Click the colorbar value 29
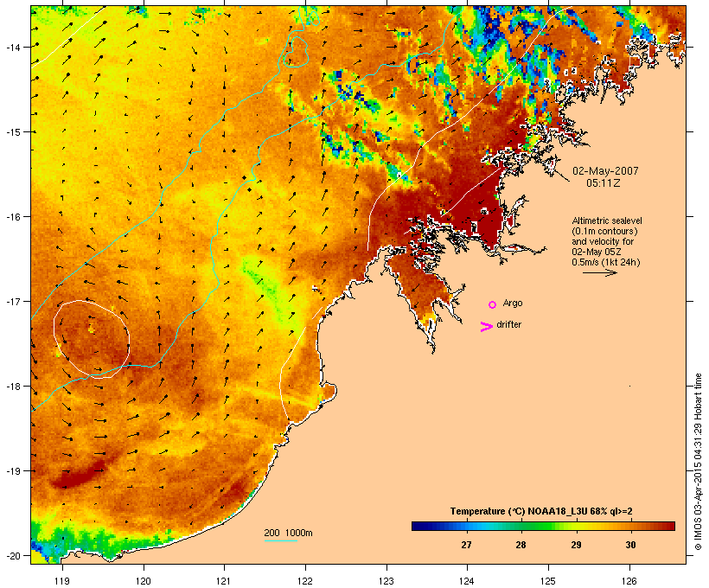Image resolution: width=709 pixels, height=588 pixels. click(576, 545)
